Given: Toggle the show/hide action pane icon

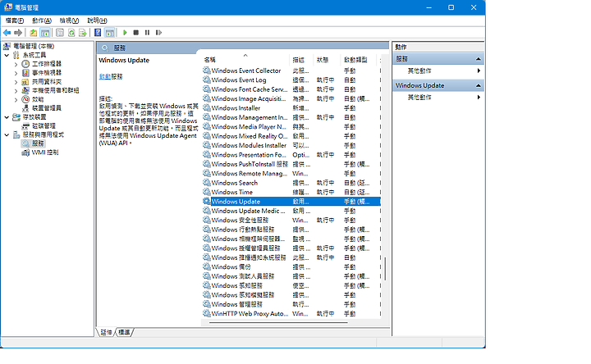Looking at the screenshot, I should [110, 33].
